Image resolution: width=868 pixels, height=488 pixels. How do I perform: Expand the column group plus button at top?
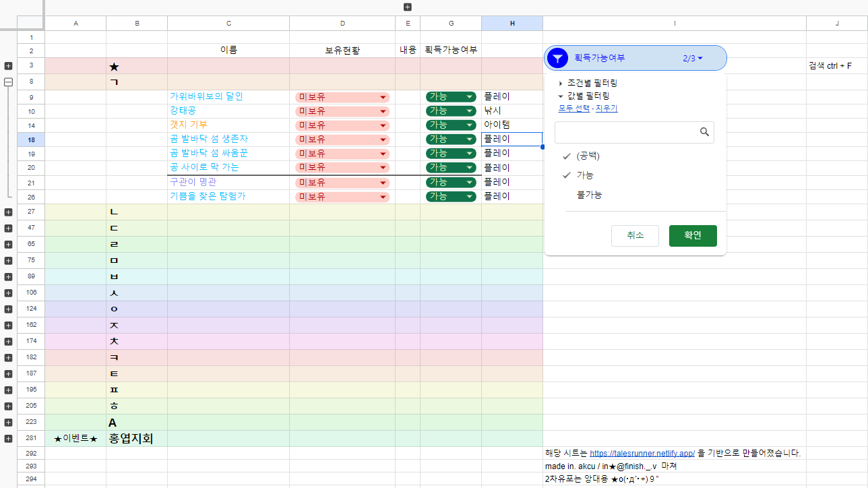(408, 7)
